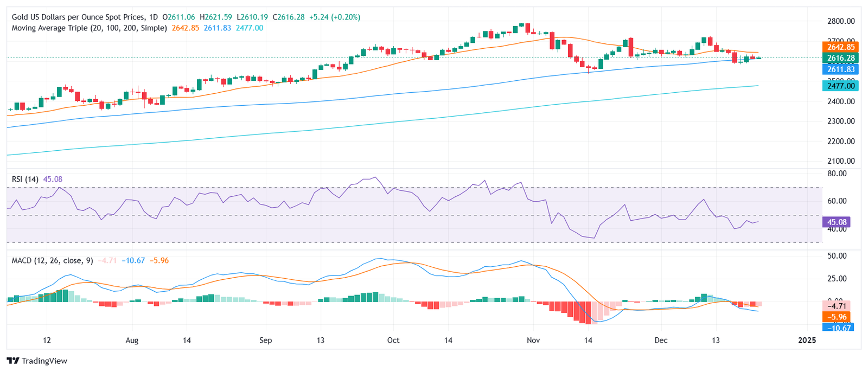Click the 2800.00 level on price axis
The image size is (868, 372).
pos(841,21)
